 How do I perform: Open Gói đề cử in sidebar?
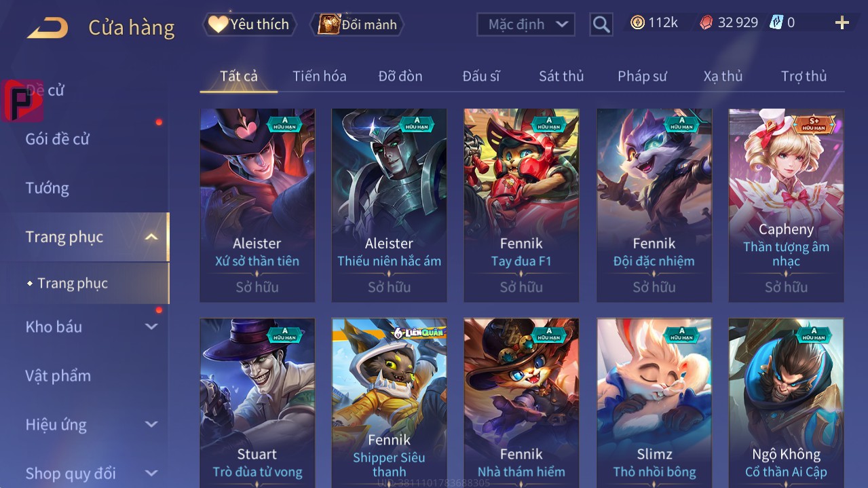[x=58, y=139]
